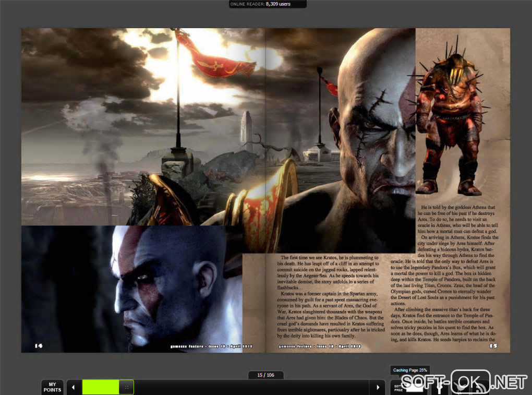The width and height of the screenshot is (532, 395).
Task: Click the Go To Page input box
Action: (415, 388)
